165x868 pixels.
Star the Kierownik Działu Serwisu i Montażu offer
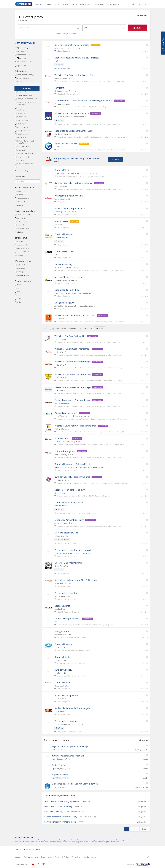coord(147,45)
